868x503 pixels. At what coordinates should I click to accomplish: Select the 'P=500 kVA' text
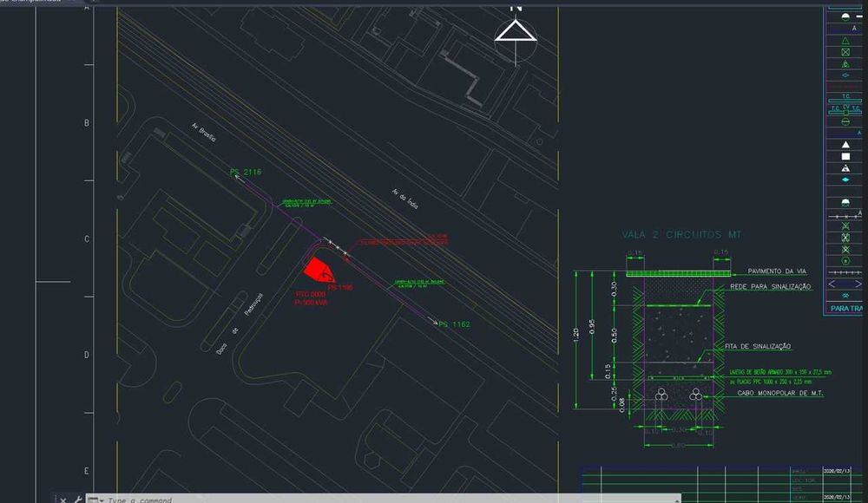coord(311,303)
